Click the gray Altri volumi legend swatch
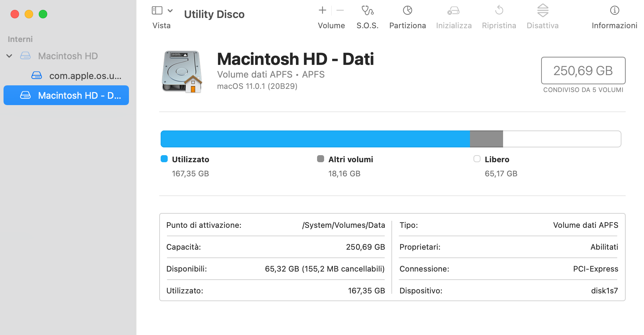Screen dimensions: 644x335 (x=321, y=159)
